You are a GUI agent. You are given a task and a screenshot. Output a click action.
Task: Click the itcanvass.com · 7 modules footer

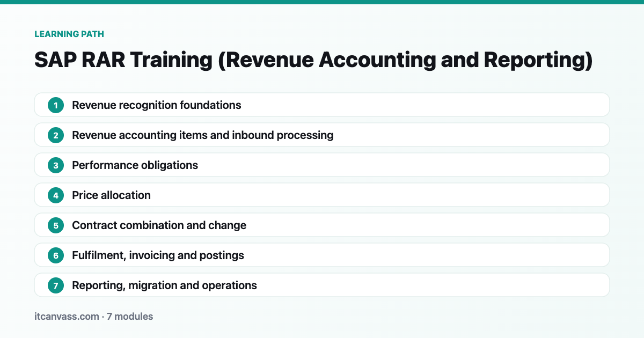[x=94, y=317]
